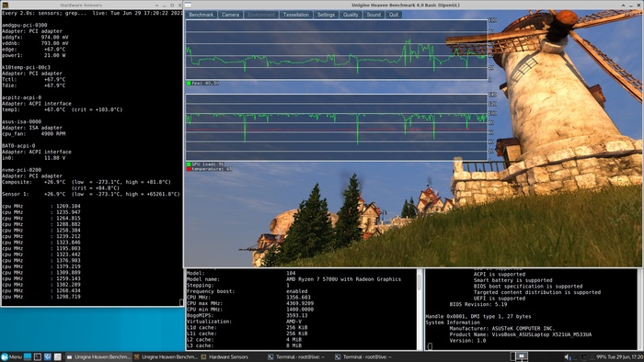Image resolution: width=644 pixels, height=362 pixels.
Task: Launch web browser from taskbar launcher
Action: [47, 357]
